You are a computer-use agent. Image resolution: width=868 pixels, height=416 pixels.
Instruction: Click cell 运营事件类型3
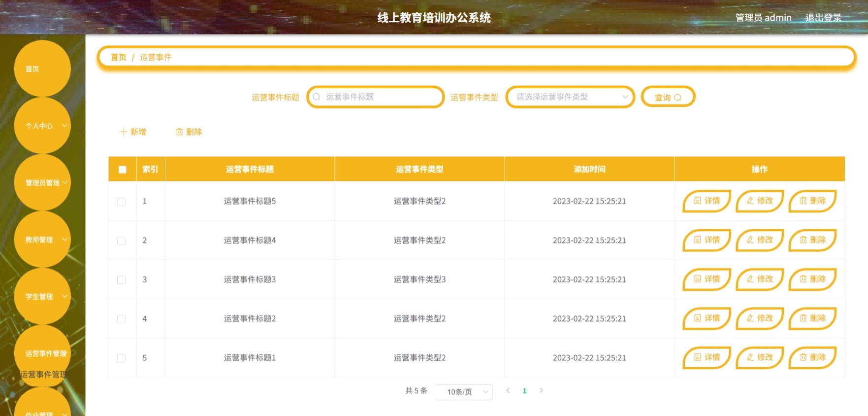(419, 279)
